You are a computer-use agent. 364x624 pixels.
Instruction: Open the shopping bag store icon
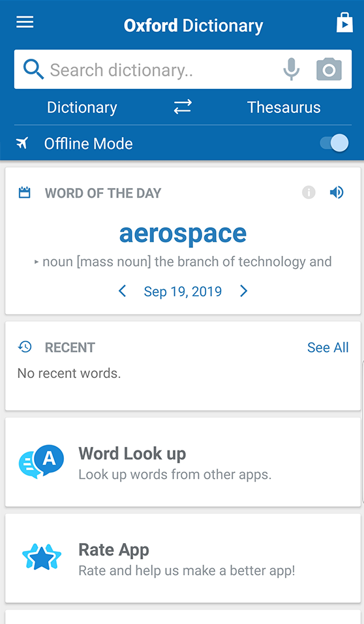[x=344, y=22]
